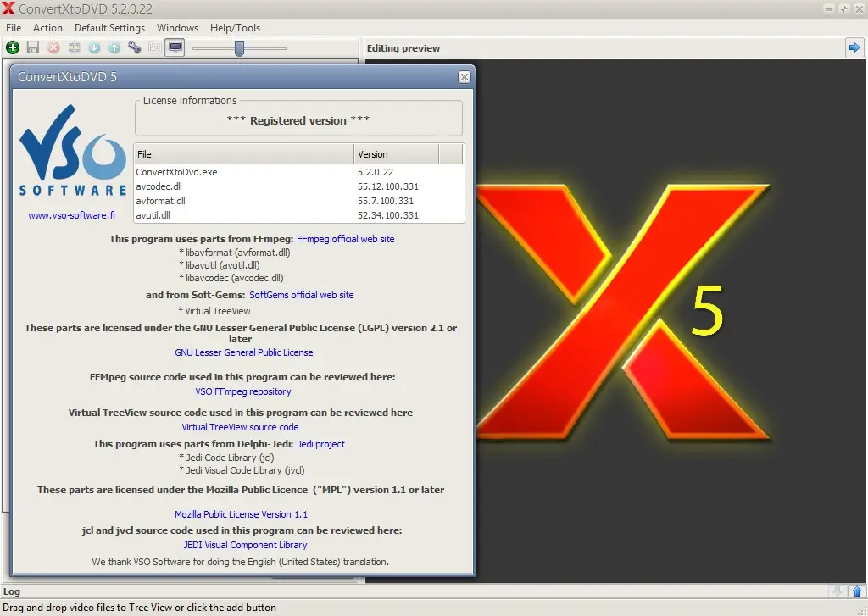Minimize the ConvertXtoDVD main window
The image size is (868, 616).
tap(829, 8)
